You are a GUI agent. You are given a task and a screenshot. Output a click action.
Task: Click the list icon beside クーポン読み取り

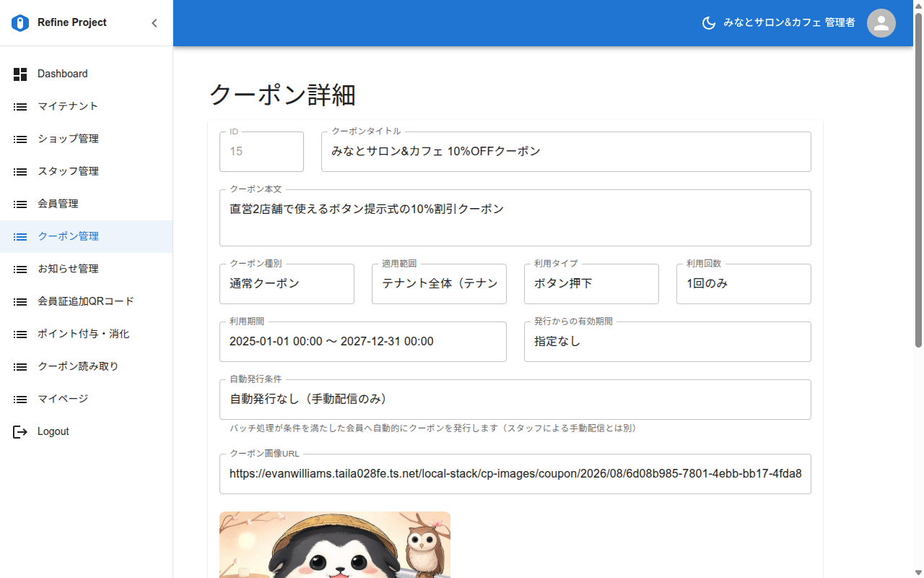click(x=20, y=366)
